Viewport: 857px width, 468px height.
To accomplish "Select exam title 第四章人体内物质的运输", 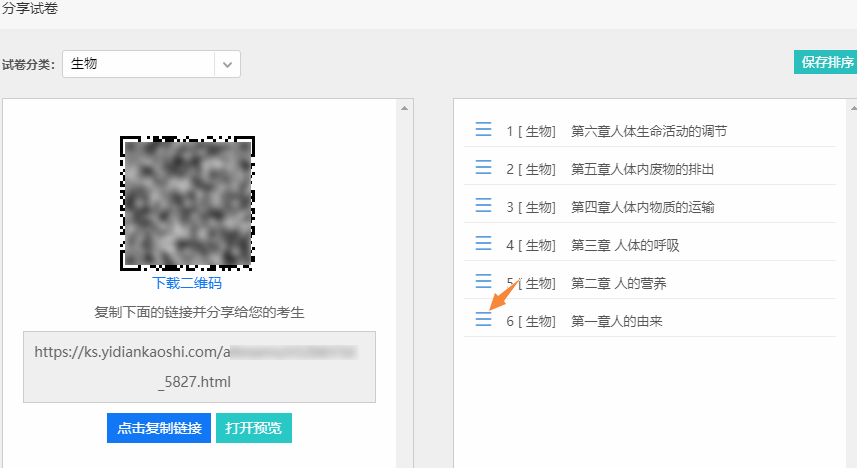I will click(642, 207).
